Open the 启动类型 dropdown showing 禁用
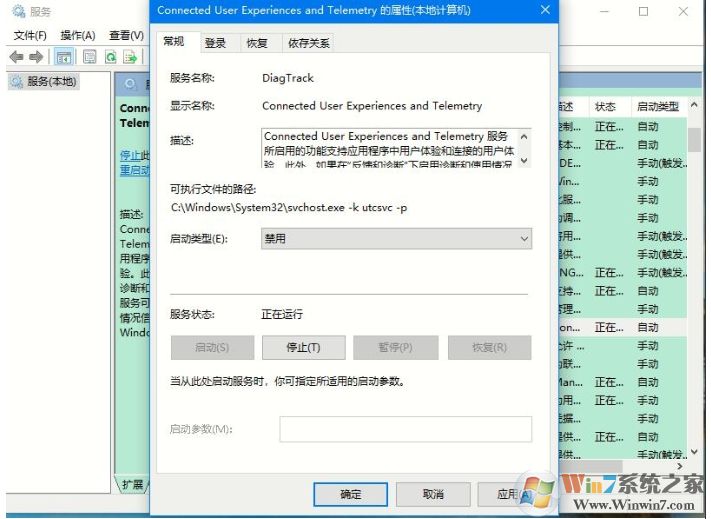The image size is (711, 519). tap(396, 238)
